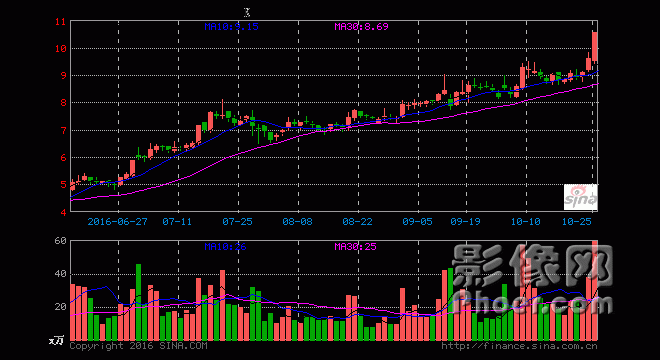This screenshot has width=660, height=360.
Task: Click the 2016-06-27 date label
Action: click(x=117, y=221)
